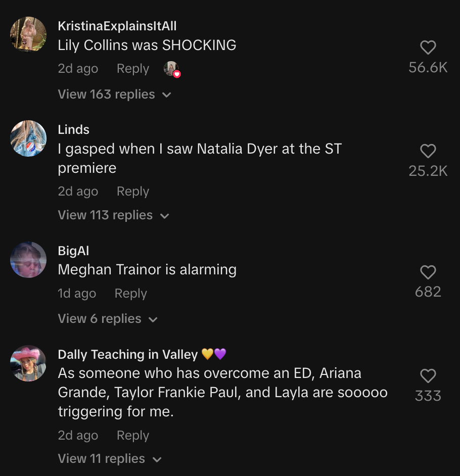
Task: Expand the 163 replies thread
Action: tap(115, 94)
